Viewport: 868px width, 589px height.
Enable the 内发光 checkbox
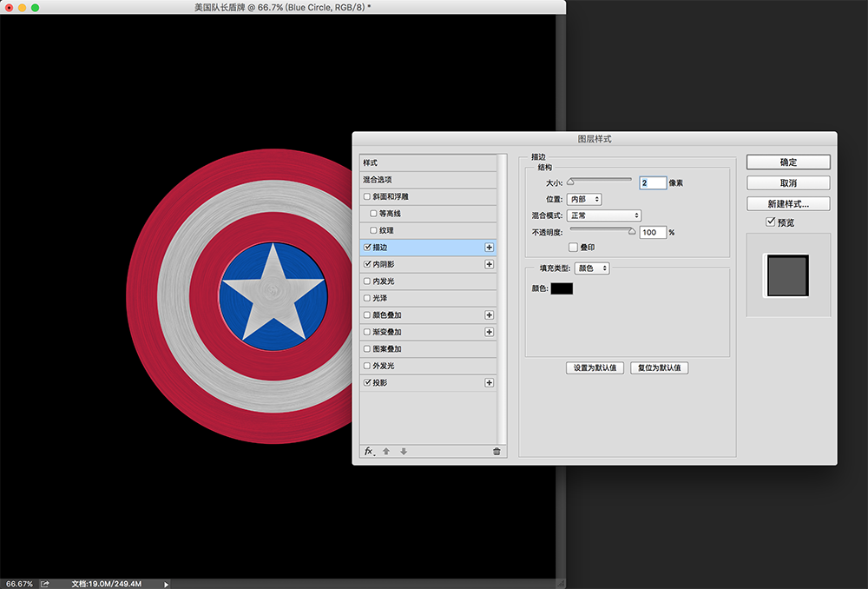pyautogui.click(x=367, y=281)
